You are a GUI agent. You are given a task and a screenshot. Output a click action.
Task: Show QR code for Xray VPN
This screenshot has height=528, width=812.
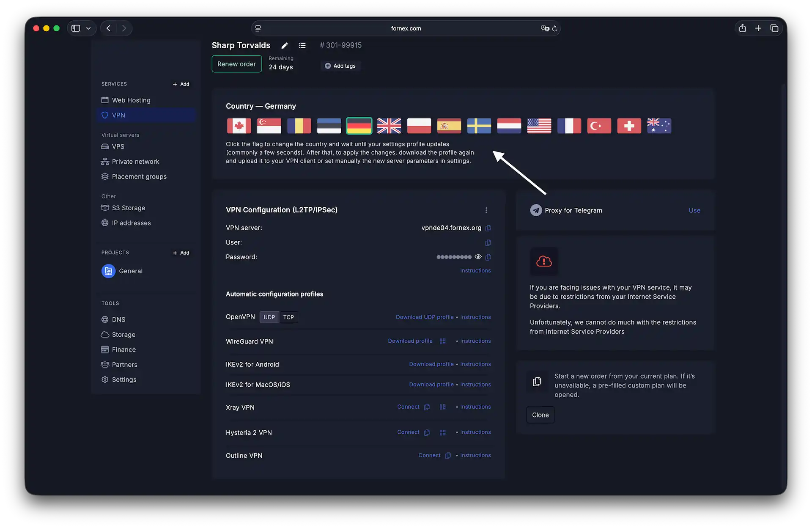click(443, 407)
